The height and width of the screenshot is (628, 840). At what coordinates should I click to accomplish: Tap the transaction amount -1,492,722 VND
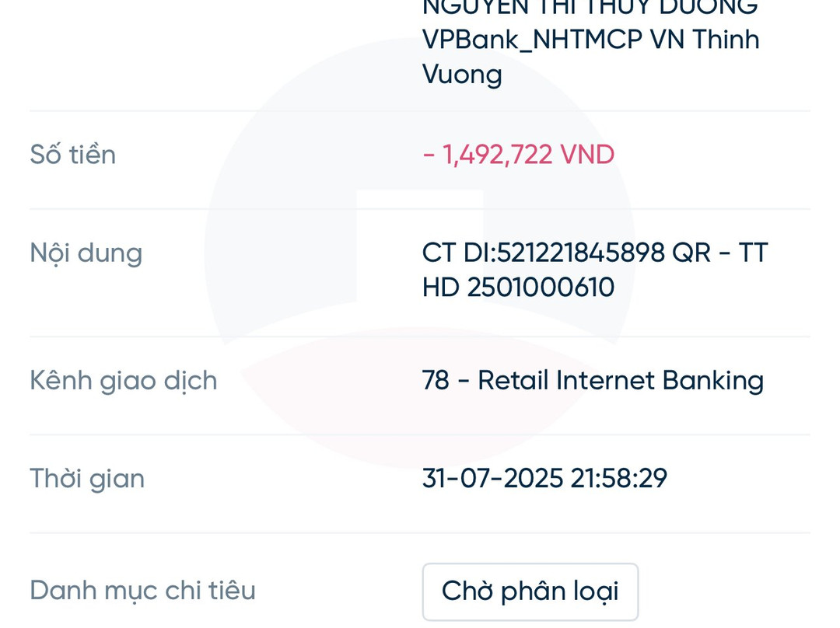tap(518, 155)
